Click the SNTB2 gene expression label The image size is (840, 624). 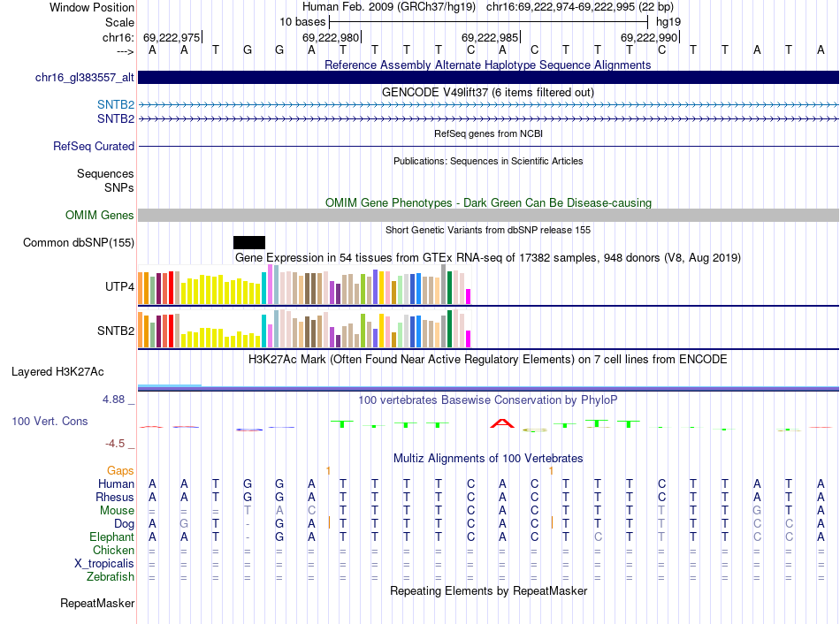point(116,331)
